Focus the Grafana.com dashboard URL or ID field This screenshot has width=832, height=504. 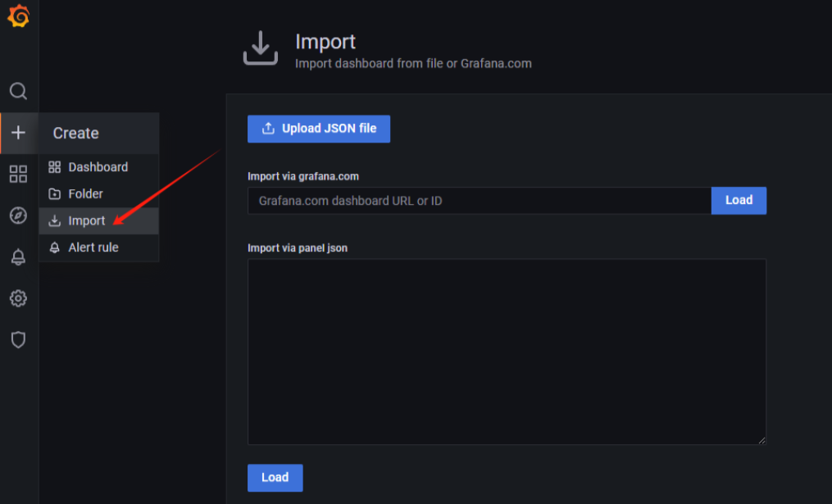[480, 201]
